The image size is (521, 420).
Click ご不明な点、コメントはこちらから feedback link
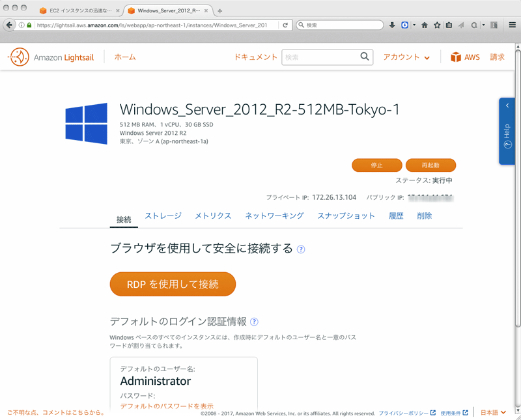[56, 412]
